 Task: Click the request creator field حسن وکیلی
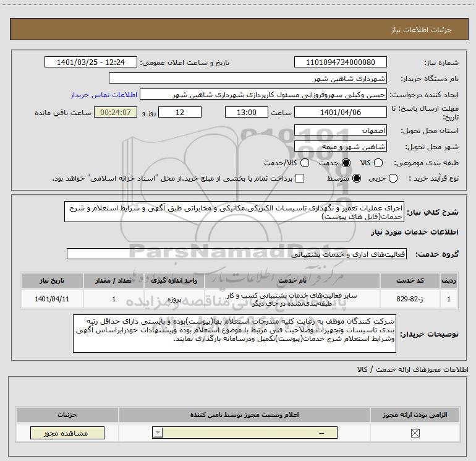(x=263, y=95)
